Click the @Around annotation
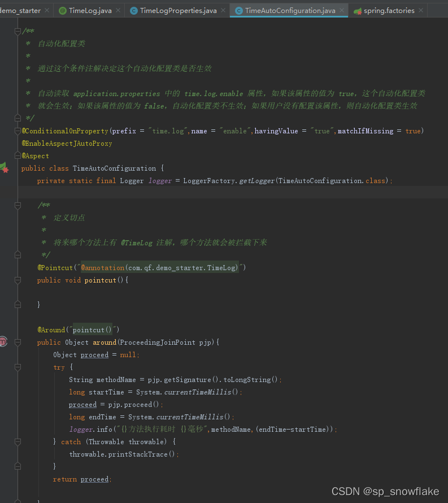 (51, 329)
